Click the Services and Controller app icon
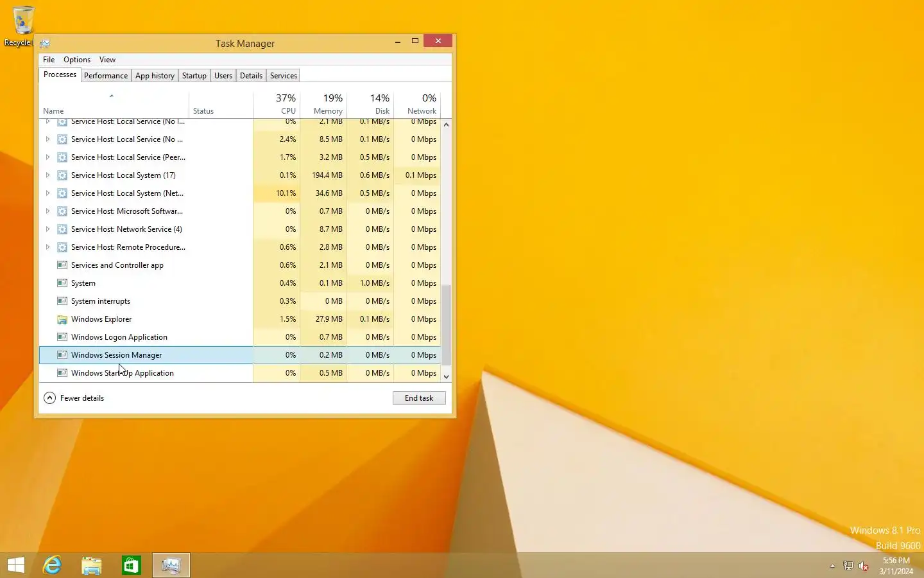The height and width of the screenshot is (578, 924). tap(62, 265)
